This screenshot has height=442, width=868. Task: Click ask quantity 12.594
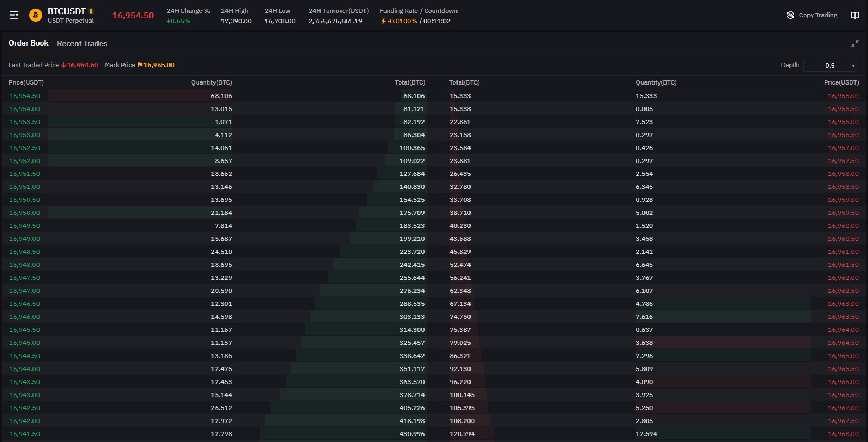(647, 434)
